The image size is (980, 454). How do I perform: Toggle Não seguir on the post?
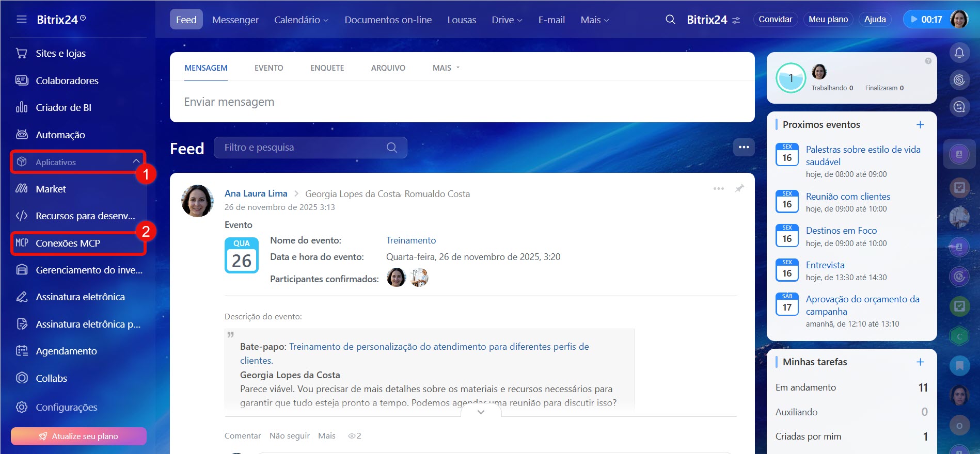(289, 436)
